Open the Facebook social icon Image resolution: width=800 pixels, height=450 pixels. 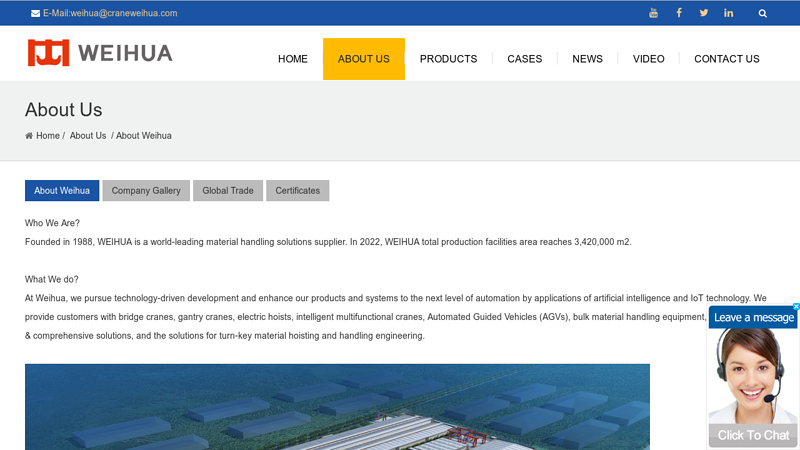click(x=679, y=13)
